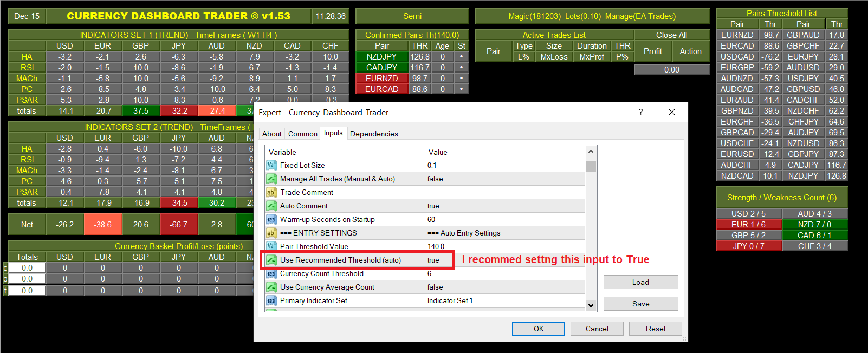Click the Manage All Trades variable icon
The image size is (868, 353).
(x=271, y=179)
